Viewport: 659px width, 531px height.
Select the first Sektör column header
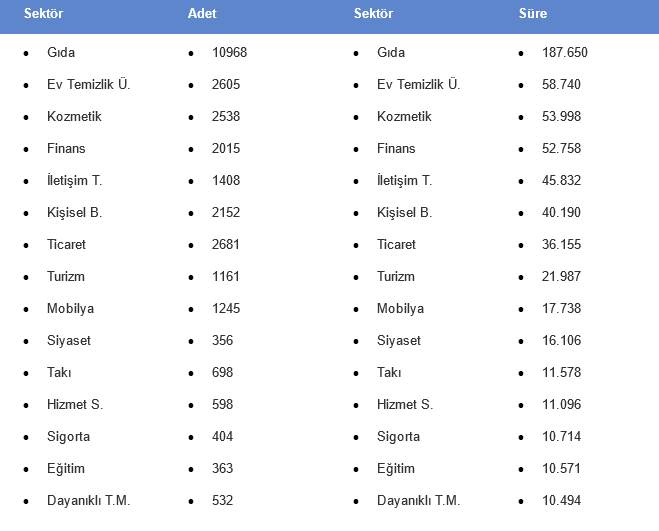pyautogui.click(x=43, y=13)
